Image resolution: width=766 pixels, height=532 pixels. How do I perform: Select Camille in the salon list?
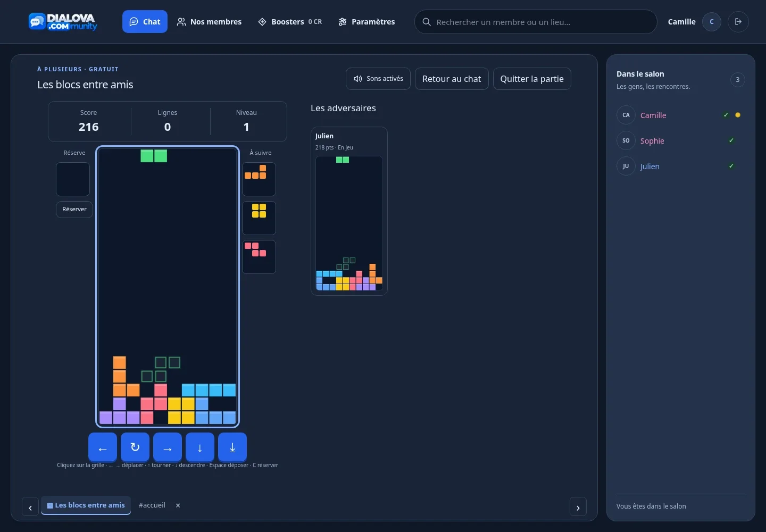(x=681, y=115)
